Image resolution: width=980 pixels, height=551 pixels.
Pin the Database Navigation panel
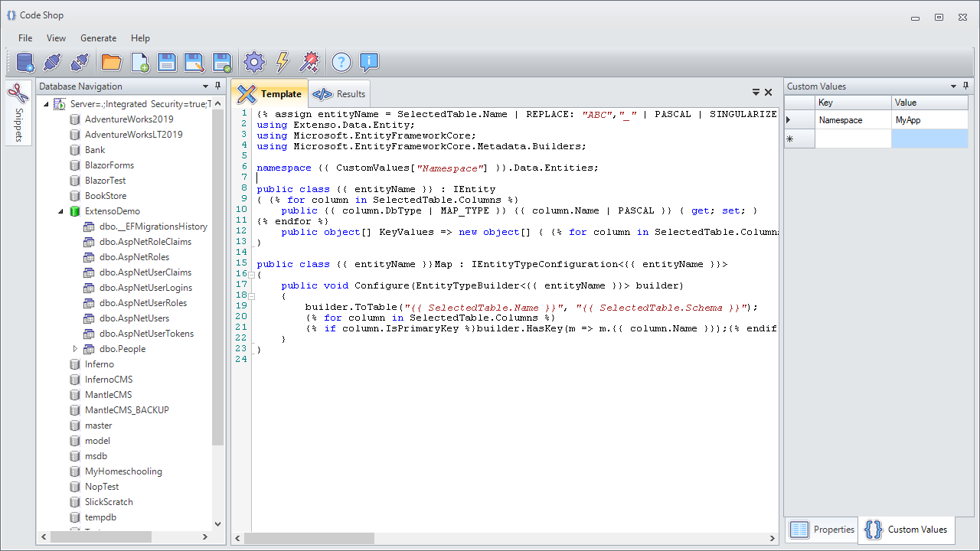pos(218,86)
